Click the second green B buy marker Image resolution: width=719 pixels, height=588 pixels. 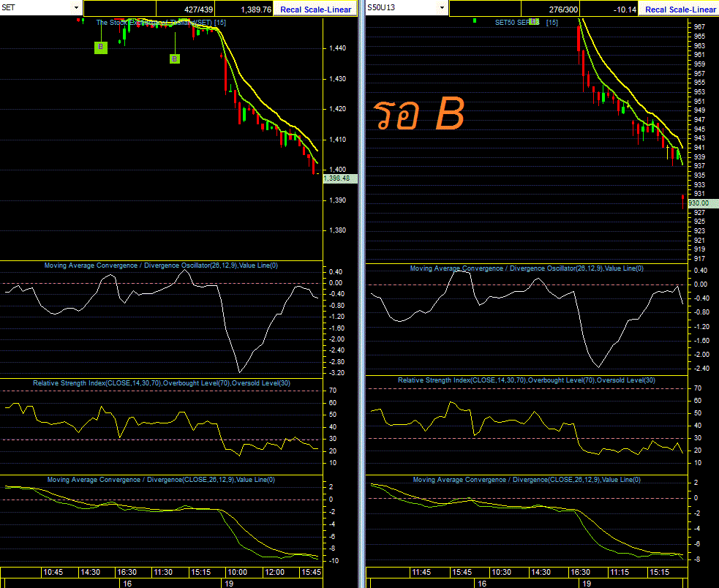pos(175,59)
